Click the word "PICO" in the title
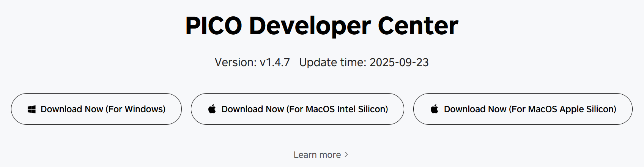Image resolution: width=644 pixels, height=167 pixels. pyautogui.click(x=213, y=26)
